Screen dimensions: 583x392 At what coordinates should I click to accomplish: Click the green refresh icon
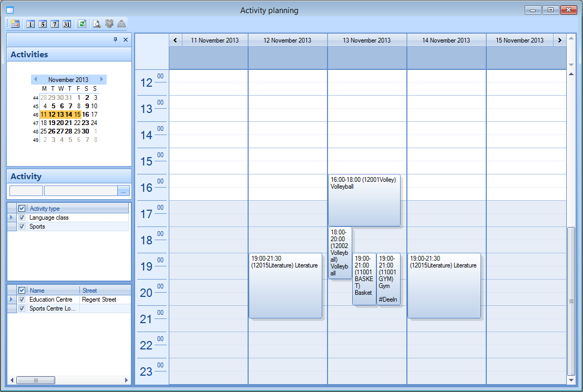pos(82,24)
